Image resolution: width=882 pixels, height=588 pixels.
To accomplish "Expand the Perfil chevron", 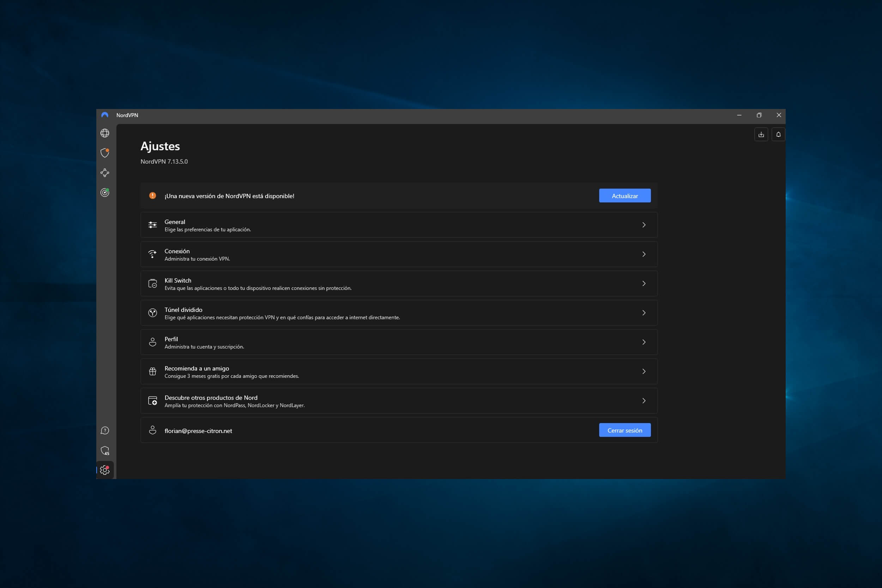I will coord(644,342).
